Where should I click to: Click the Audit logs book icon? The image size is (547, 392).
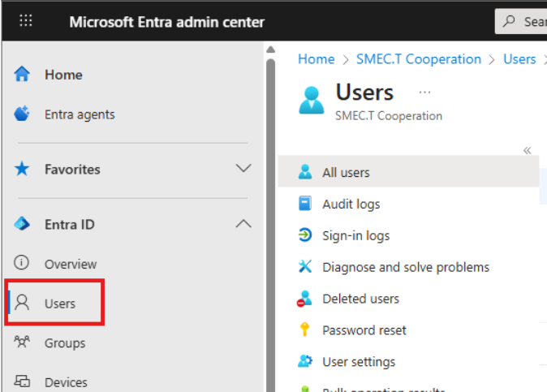305,204
